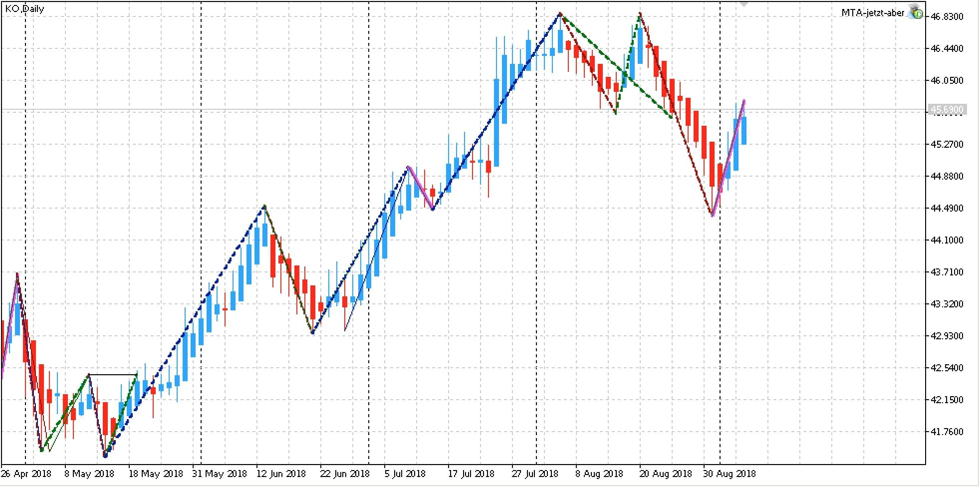Image resolution: width=980 pixels, height=487 pixels.
Task: Click the 30 Aug 2018 date label
Action: 730,474
